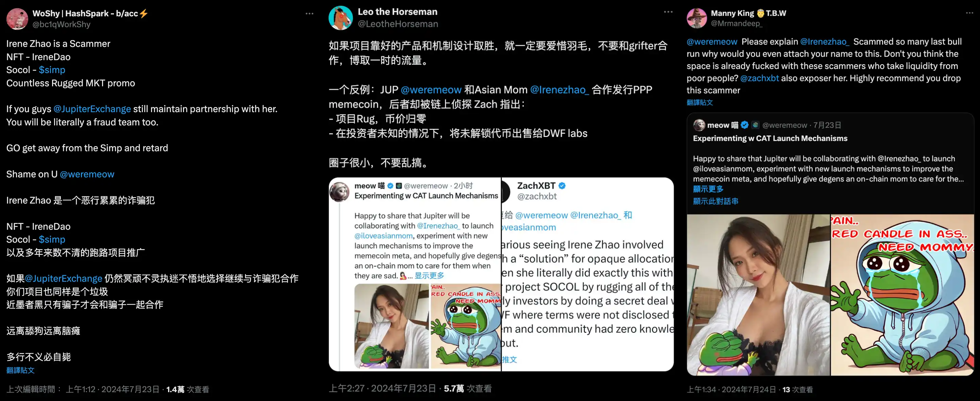The width and height of the screenshot is (980, 401).
Task: Expand embedded meow tweet with 显示更多
Action: point(429,276)
